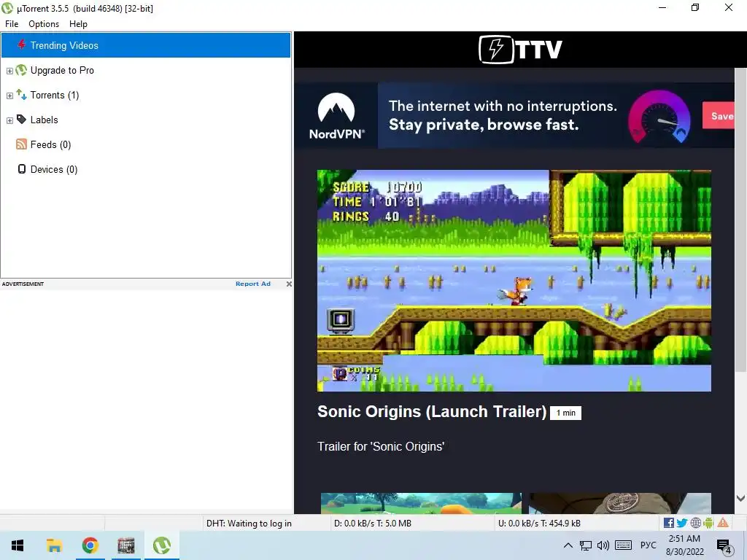
Task: Click the touch keyboard tray icon
Action: pyautogui.click(x=623, y=545)
